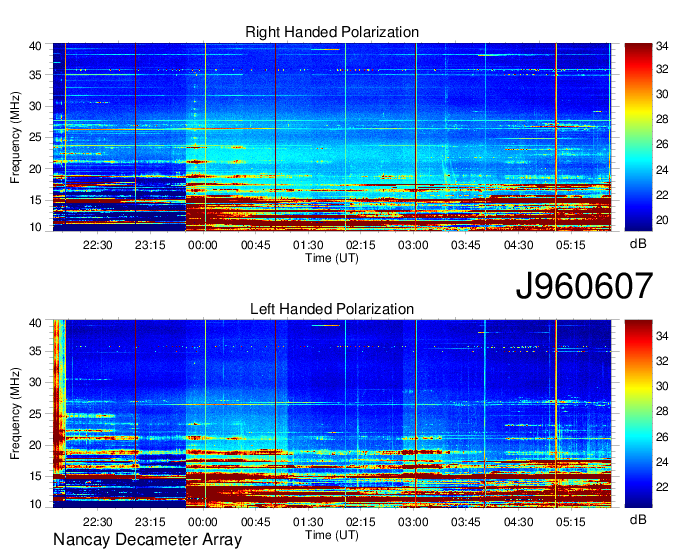680x552 pixels.
Task: Click "Frequency (MHz)" beside the Right Handed plot
Action: click(15, 137)
